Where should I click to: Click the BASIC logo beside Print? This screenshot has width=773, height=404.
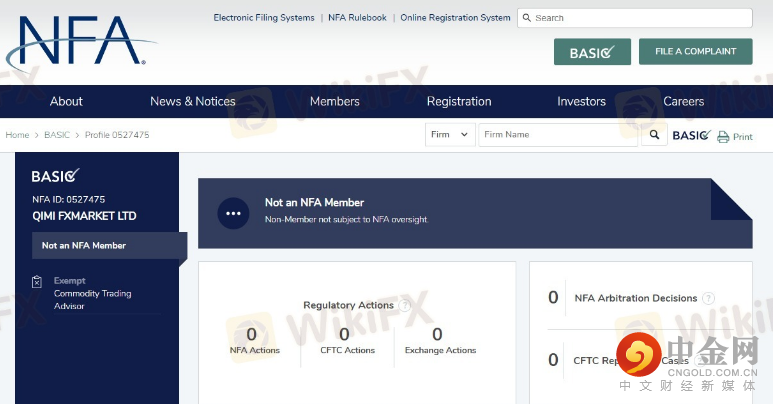pyautogui.click(x=692, y=135)
